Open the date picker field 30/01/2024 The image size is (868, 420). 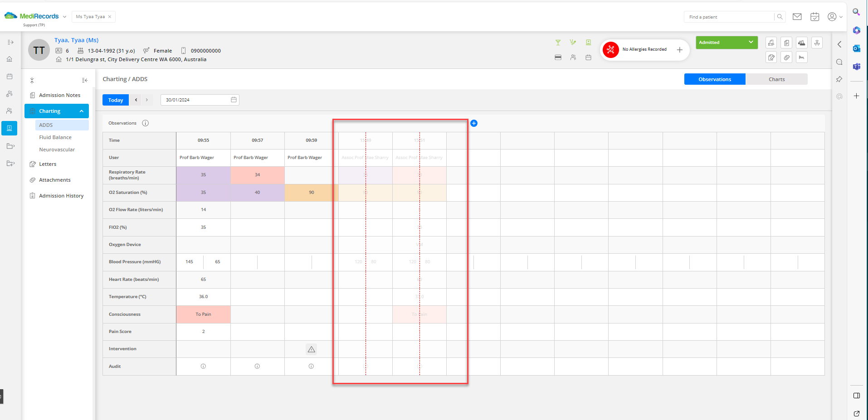click(200, 100)
